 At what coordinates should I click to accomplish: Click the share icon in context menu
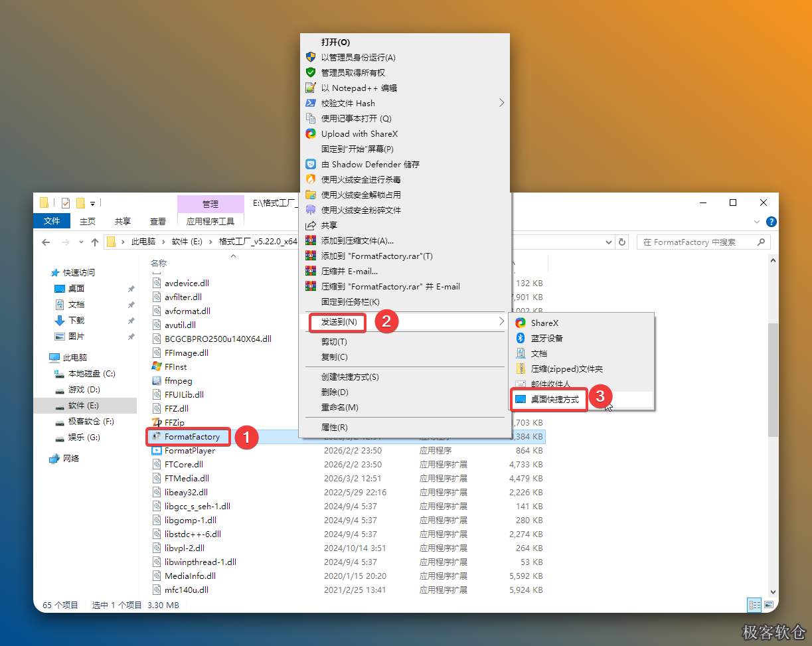click(x=310, y=225)
